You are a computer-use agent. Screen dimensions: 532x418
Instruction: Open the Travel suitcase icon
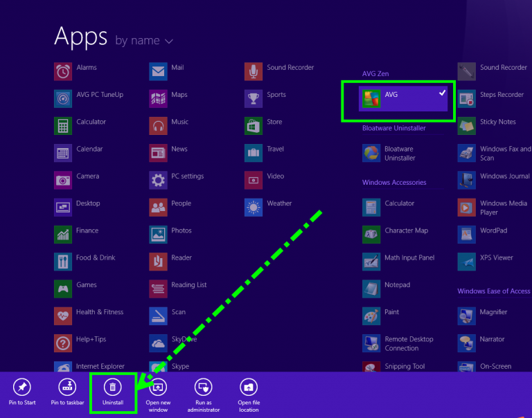point(254,153)
